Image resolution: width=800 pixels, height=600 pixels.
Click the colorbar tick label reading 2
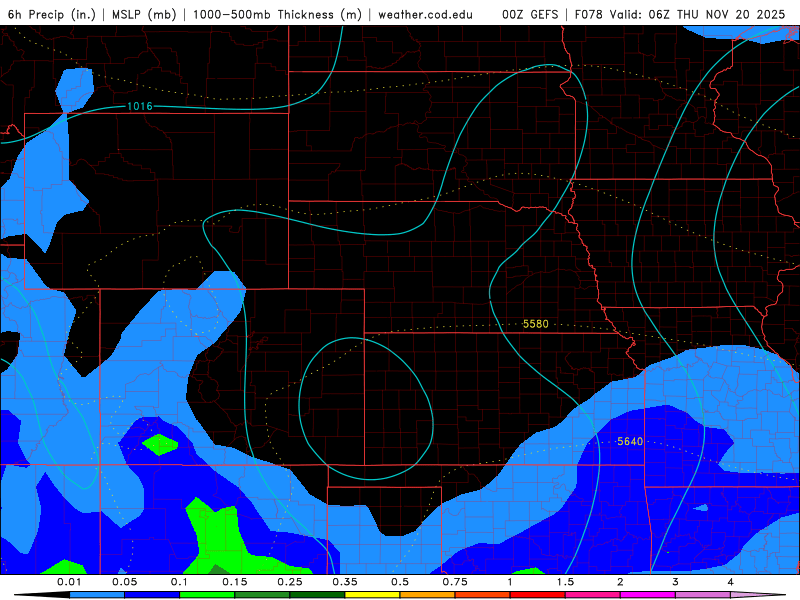click(620, 582)
